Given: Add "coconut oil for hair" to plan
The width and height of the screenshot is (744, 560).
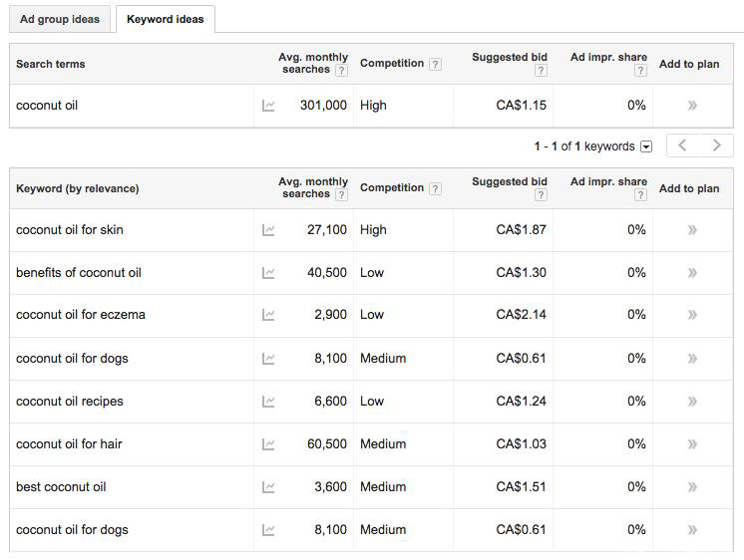Looking at the screenshot, I should pyautogui.click(x=692, y=444).
